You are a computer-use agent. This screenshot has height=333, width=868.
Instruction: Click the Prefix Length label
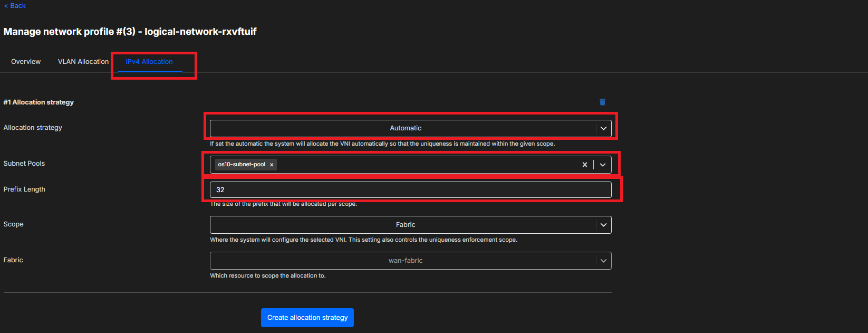pyautogui.click(x=24, y=189)
